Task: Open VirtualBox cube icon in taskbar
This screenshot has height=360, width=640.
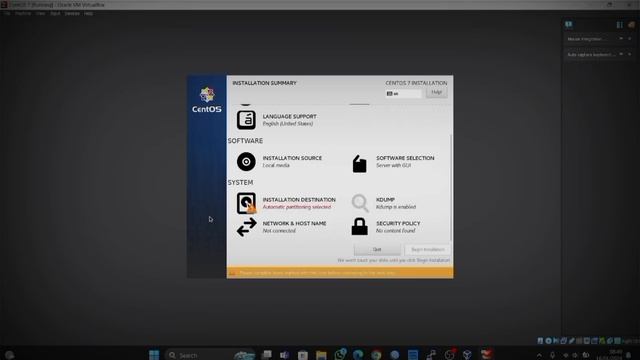Action: click(x=467, y=355)
